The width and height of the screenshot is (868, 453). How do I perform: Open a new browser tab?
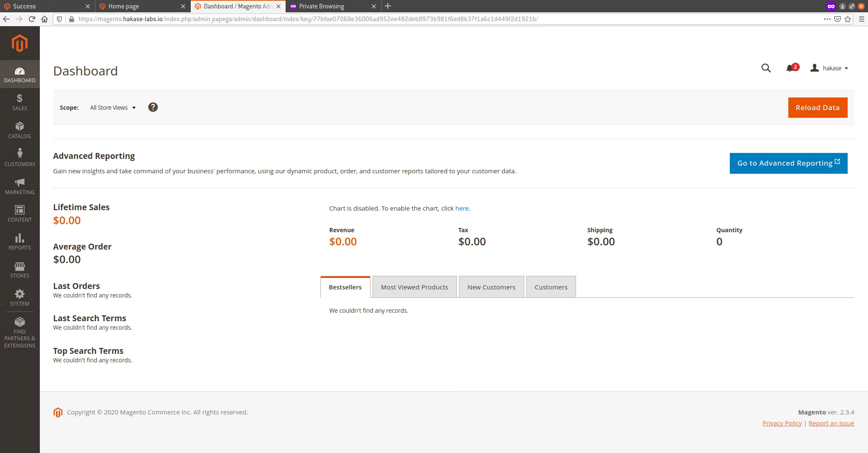(x=387, y=6)
